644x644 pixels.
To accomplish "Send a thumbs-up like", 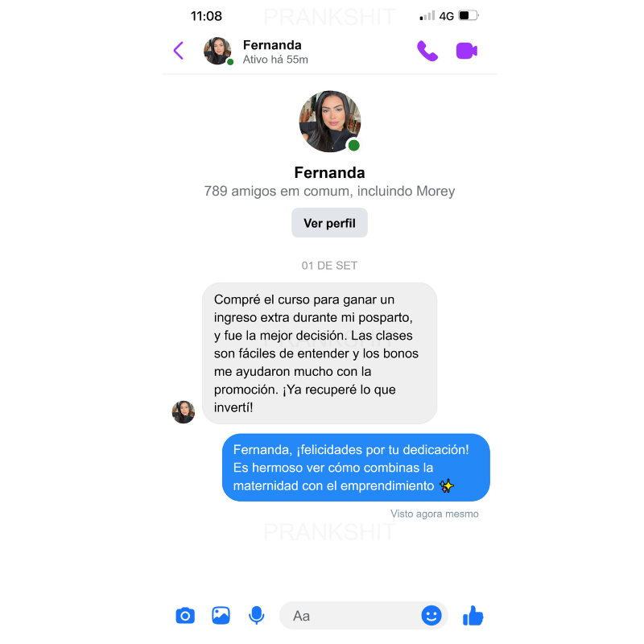I will coord(473,615).
